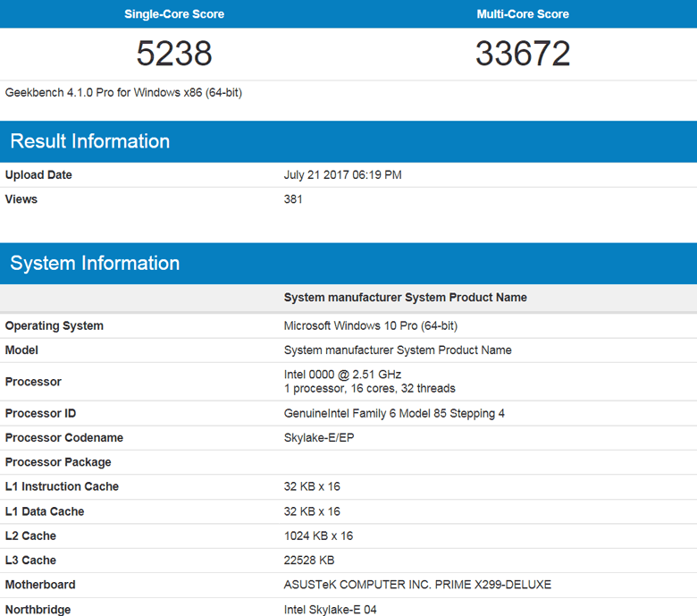Click the Processor ID label

click(x=40, y=413)
